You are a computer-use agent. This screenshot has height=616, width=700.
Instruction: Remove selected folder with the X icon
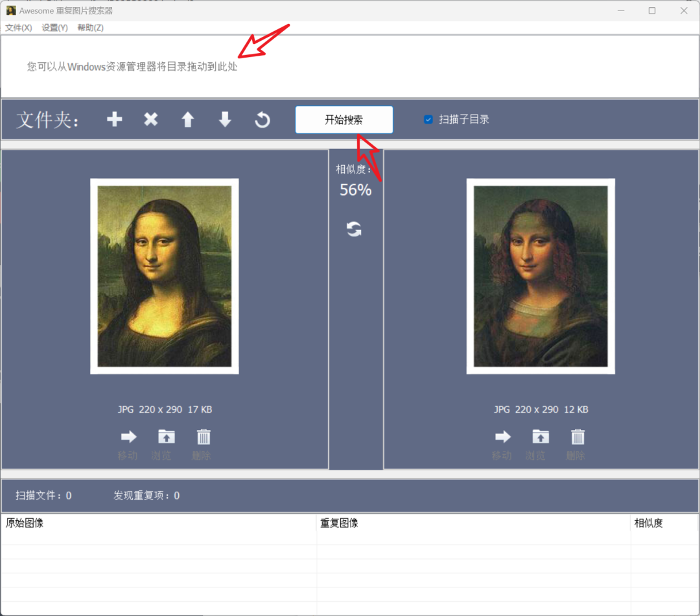(x=150, y=119)
